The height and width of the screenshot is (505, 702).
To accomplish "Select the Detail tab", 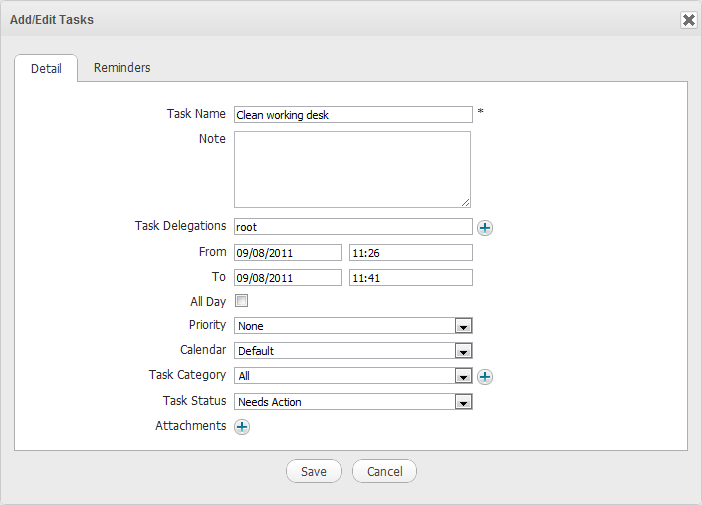I will coord(46,69).
